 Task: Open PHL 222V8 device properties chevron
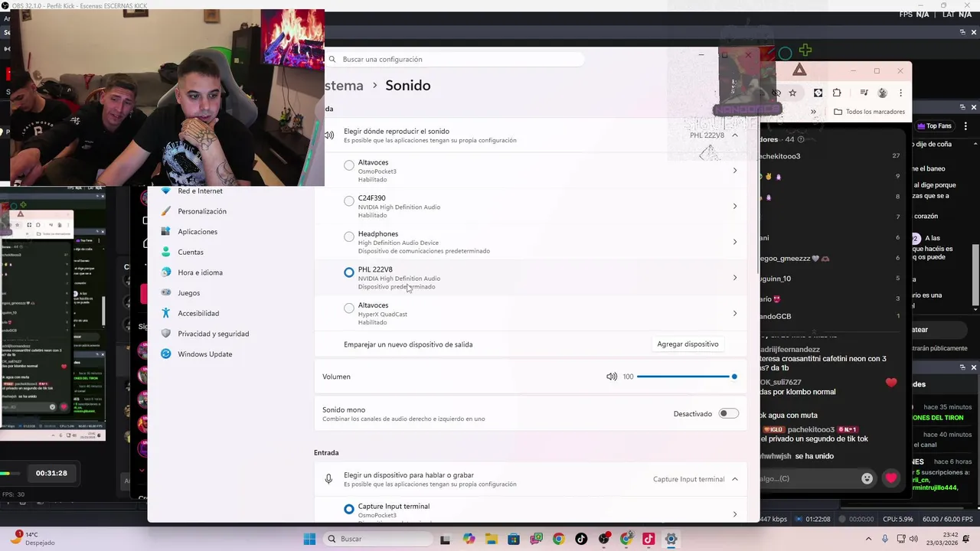pyautogui.click(x=734, y=278)
